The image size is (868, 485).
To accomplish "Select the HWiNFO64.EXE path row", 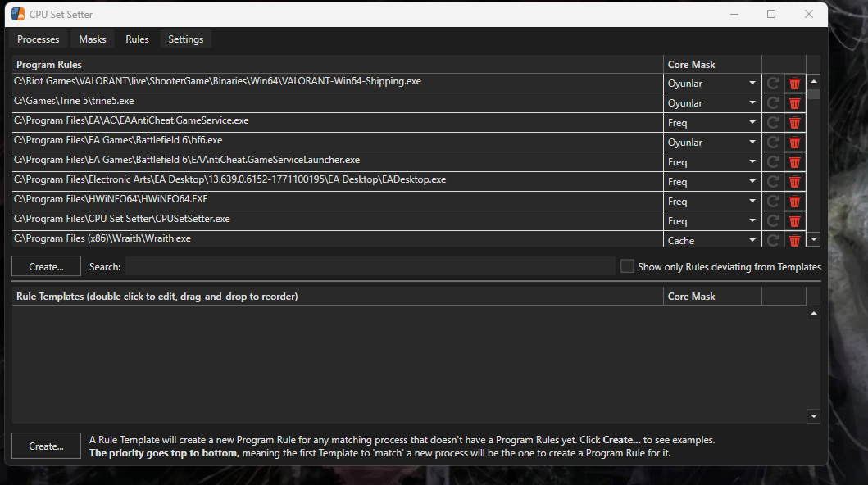I will pos(337,202).
